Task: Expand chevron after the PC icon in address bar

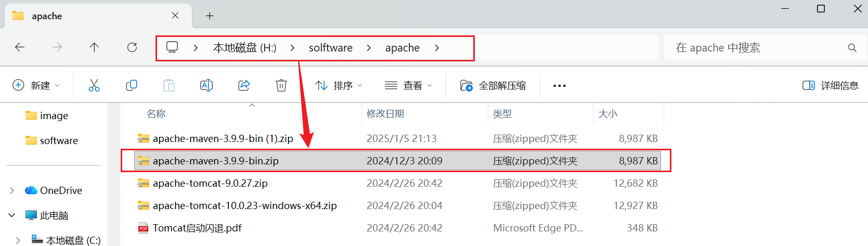Action: 196,48
